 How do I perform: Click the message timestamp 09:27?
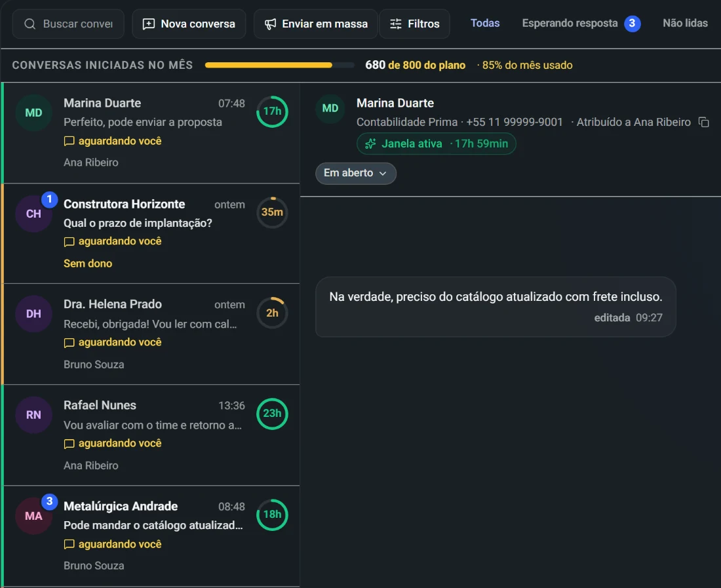(650, 318)
